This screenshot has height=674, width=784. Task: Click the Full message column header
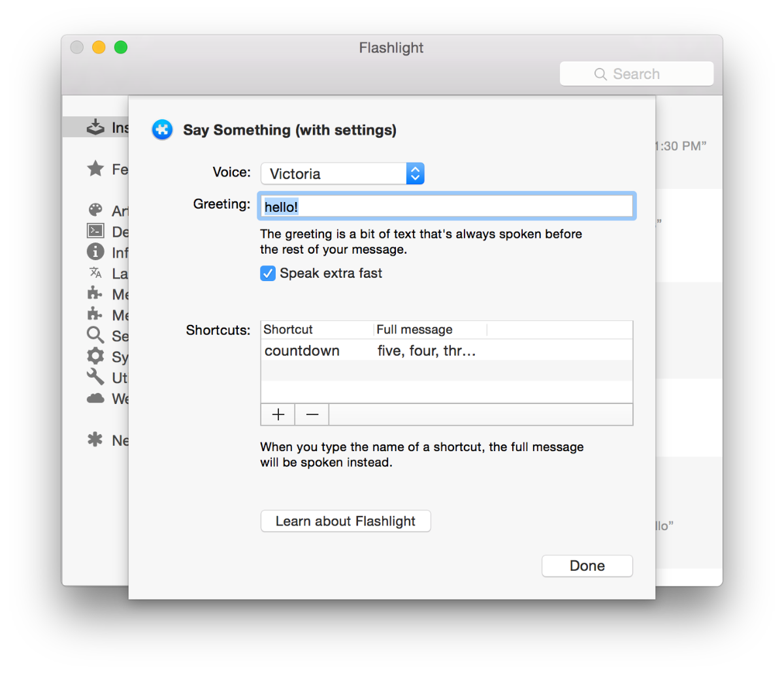click(414, 329)
